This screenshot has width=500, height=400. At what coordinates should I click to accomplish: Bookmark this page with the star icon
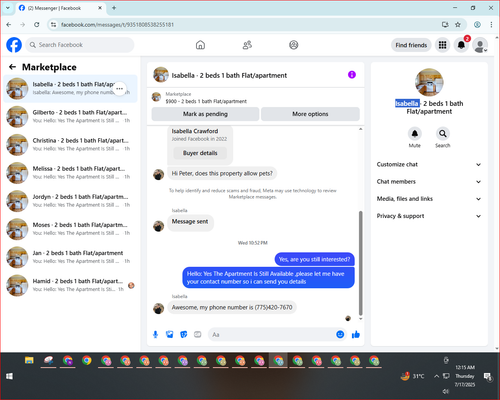tap(458, 25)
